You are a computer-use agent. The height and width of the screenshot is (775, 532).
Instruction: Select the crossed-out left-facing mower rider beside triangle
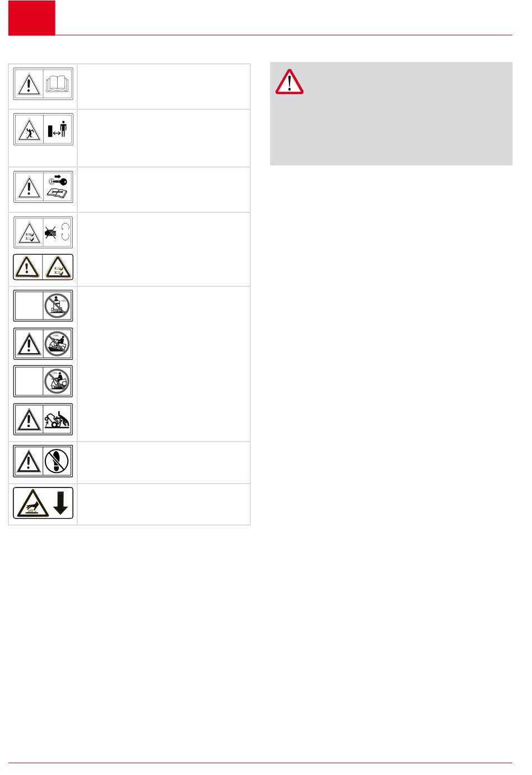pyautogui.click(x=58, y=344)
